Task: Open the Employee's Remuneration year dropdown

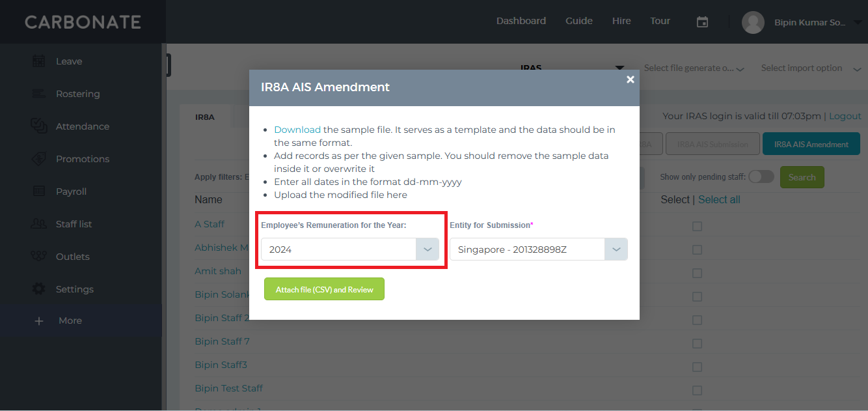Action: [x=350, y=249]
